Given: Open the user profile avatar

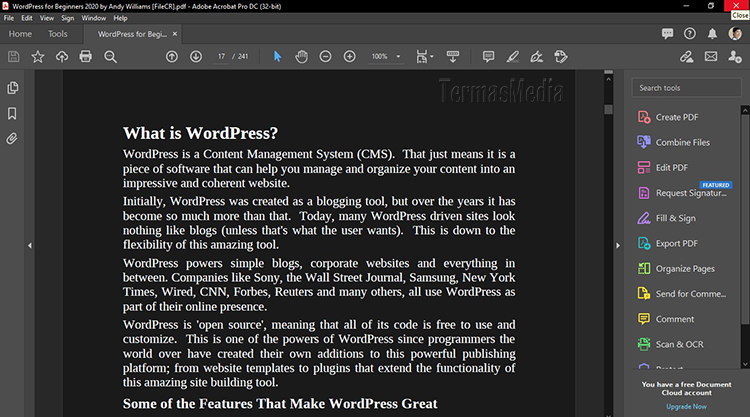Looking at the screenshot, I should (735, 33).
